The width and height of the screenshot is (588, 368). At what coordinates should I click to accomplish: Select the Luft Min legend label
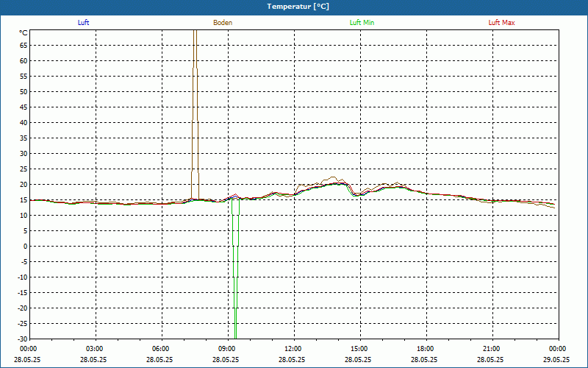coord(362,23)
